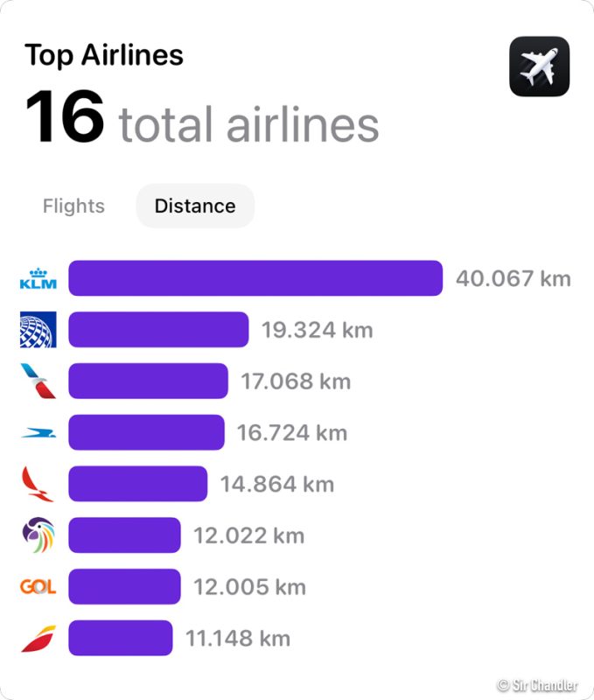
Task: Tap the blue condor airline logo
Action: 38,432
